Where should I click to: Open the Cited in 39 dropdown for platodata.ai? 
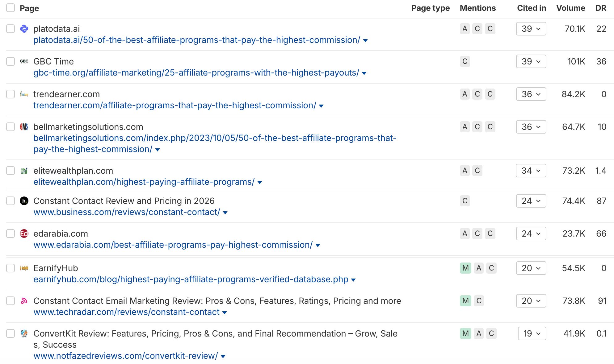[531, 29]
